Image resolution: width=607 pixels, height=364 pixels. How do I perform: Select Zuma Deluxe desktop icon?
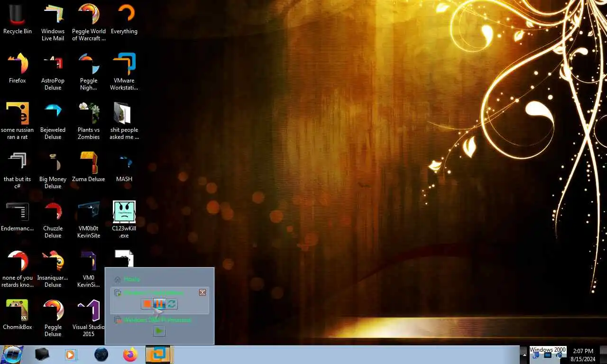89,167
